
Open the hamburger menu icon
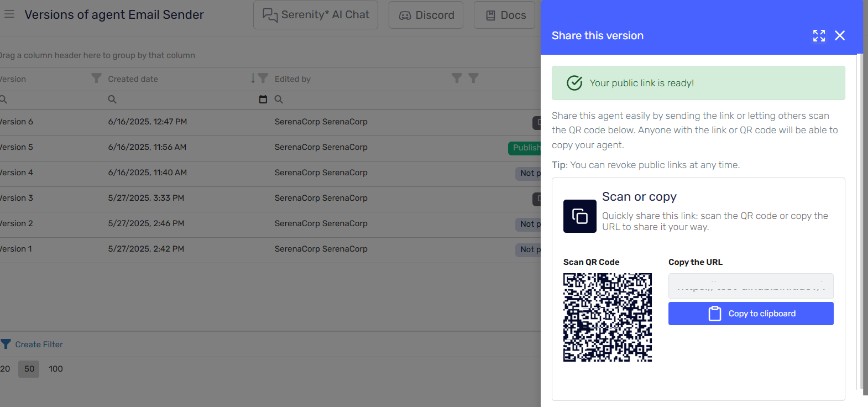pos(9,14)
